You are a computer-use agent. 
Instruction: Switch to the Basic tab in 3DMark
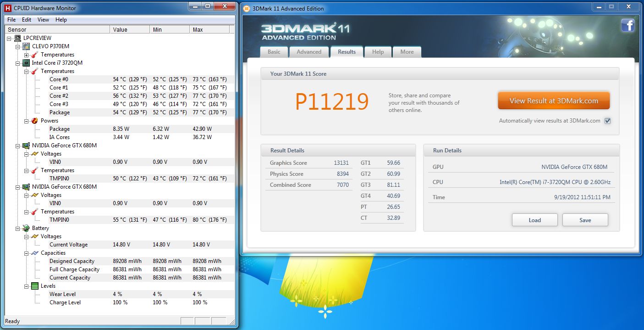274,52
